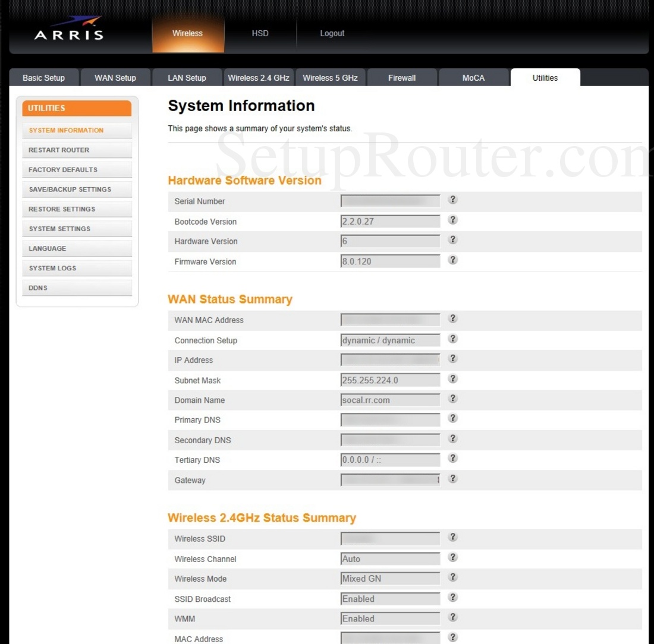Open Save/Backup Settings
Viewport: 654px width, 644px height.
[77, 189]
